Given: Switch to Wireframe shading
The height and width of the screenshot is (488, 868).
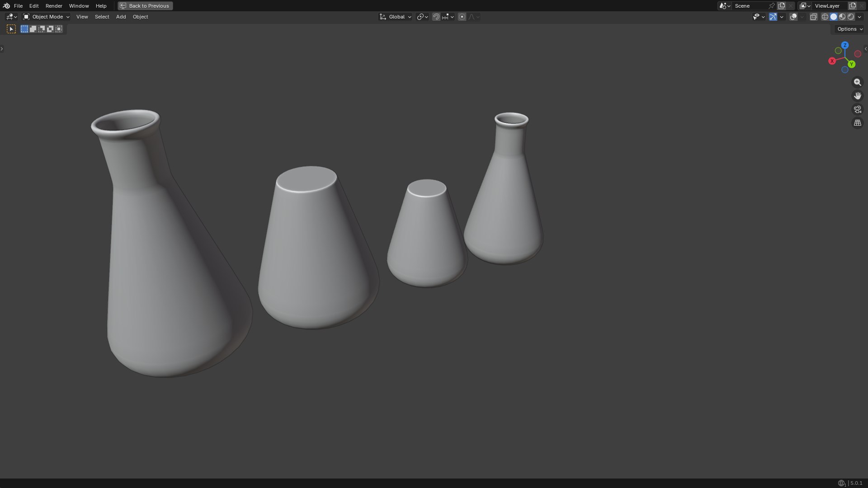Looking at the screenshot, I should [x=825, y=17].
